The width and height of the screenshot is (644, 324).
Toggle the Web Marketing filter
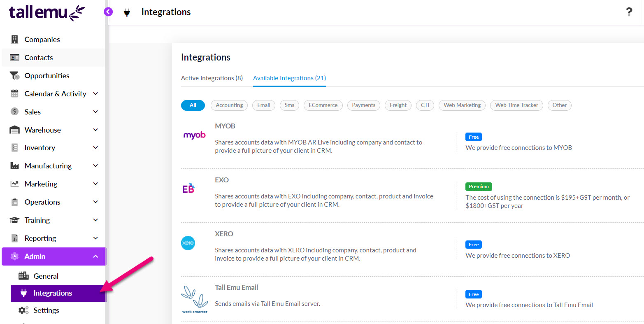coord(462,105)
